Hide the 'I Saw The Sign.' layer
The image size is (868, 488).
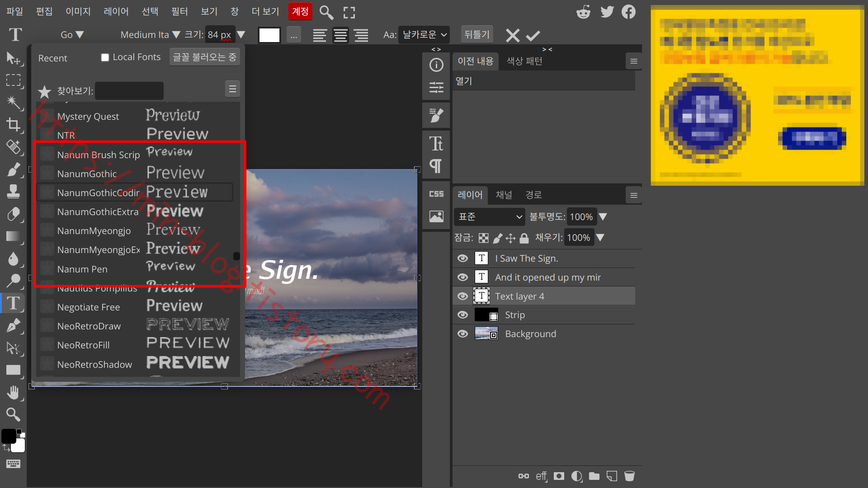[462, 258]
